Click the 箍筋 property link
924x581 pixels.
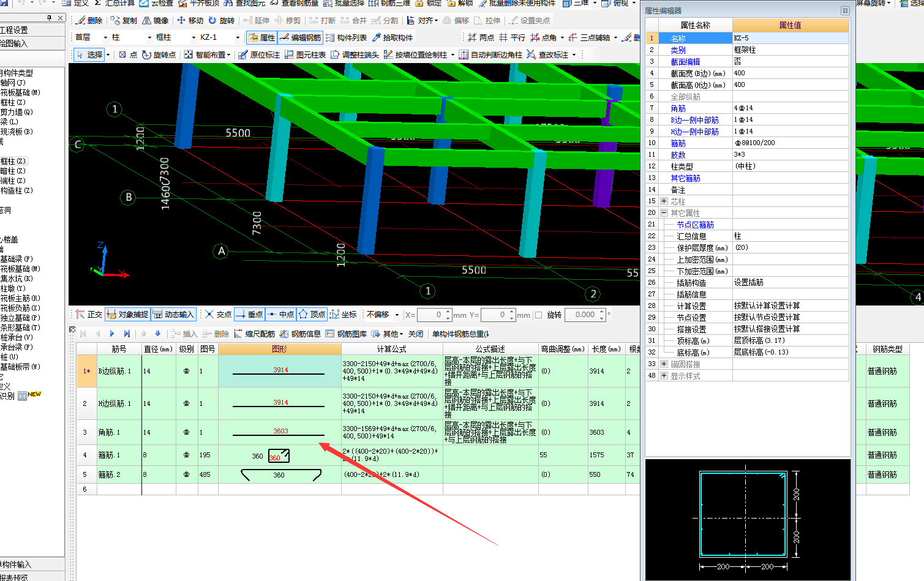click(x=678, y=143)
